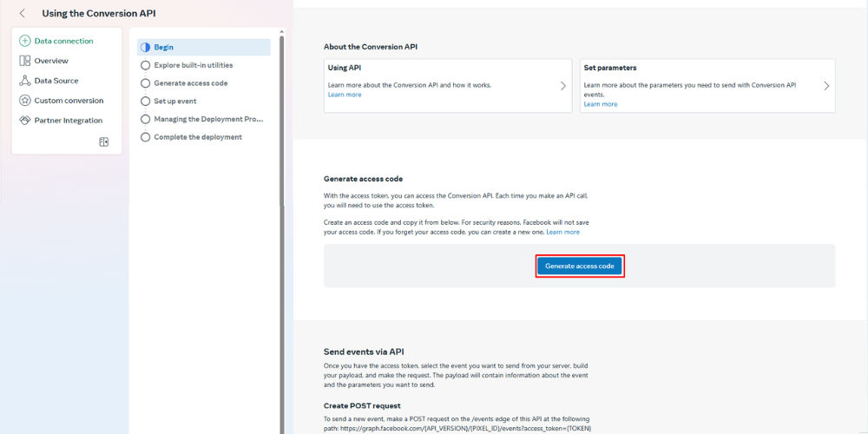
Task: Click the Using the Conversion API title
Action: click(x=99, y=13)
